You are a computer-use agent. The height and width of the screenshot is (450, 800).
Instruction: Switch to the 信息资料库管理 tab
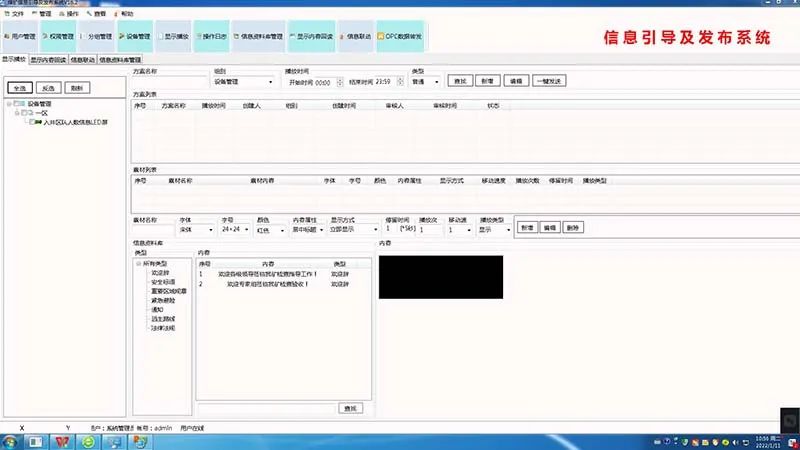click(120, 60)
